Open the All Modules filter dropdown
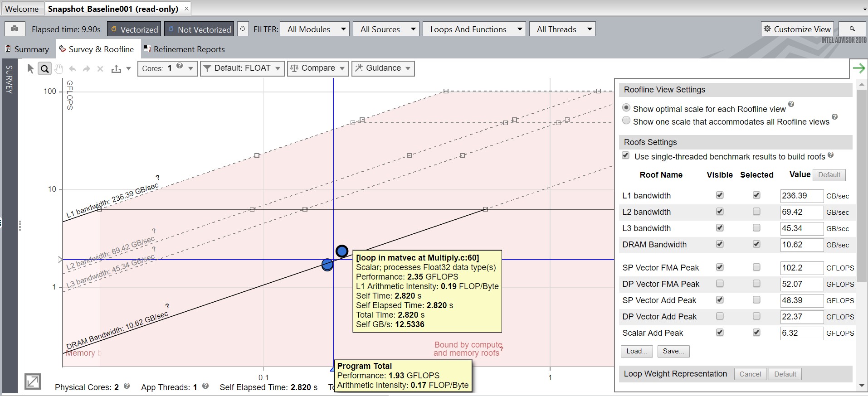868x396 pixels. pyautogui.click(x=315, y=29)
